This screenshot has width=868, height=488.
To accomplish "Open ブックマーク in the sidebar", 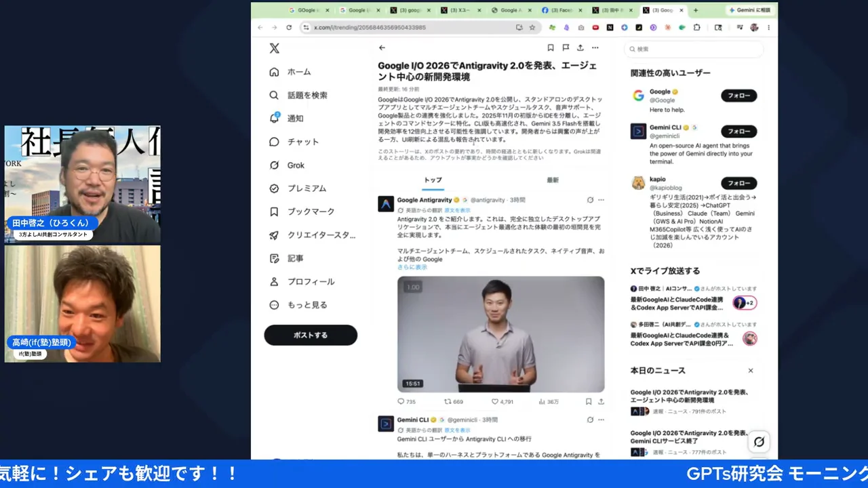I will pos(302,211).
